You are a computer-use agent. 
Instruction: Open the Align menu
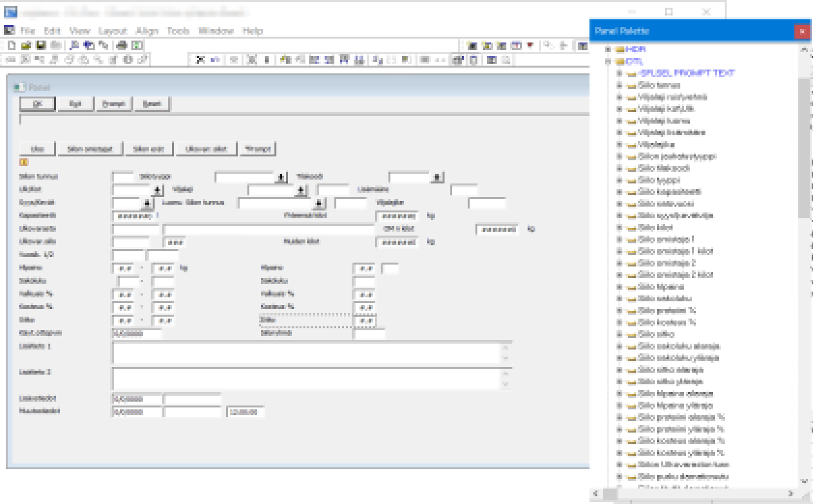click(147, 31)
